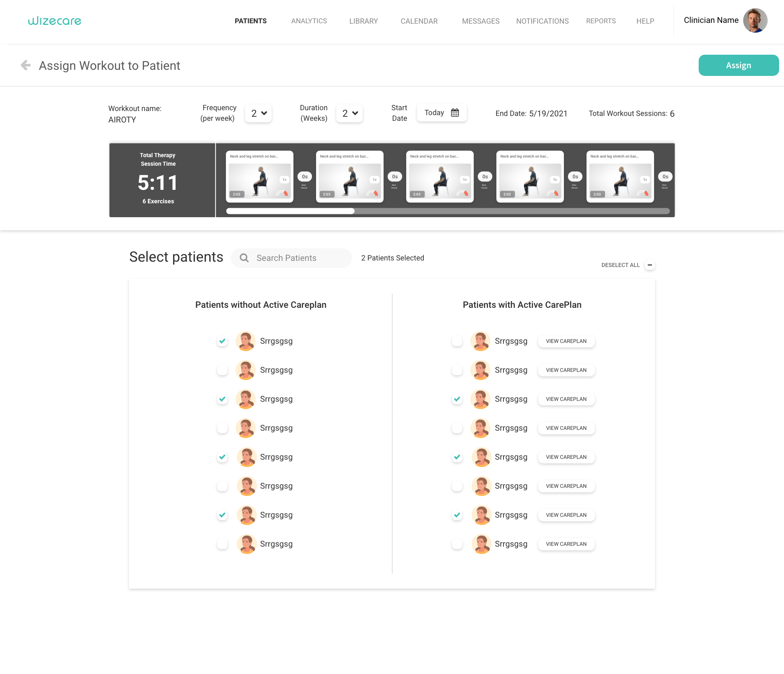Click the third exercise's 0s rest badge

coord(485,177)
